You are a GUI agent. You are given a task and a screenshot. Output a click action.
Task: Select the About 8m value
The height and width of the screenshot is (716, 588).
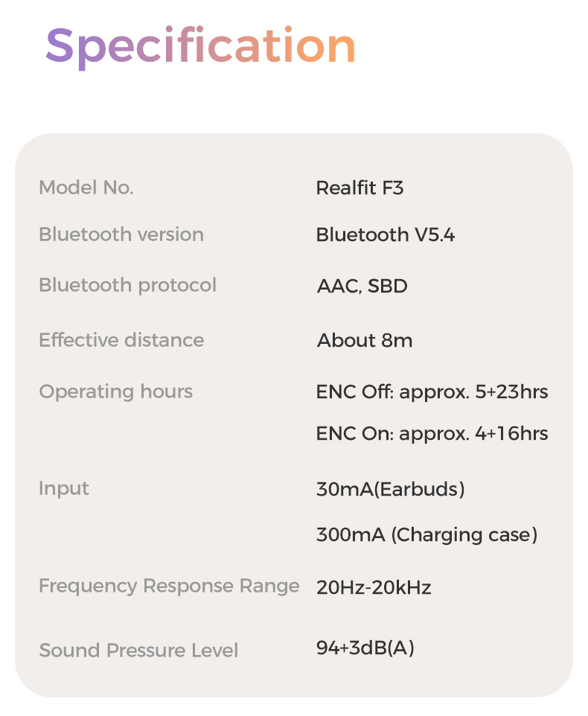(x=365, y=341)
